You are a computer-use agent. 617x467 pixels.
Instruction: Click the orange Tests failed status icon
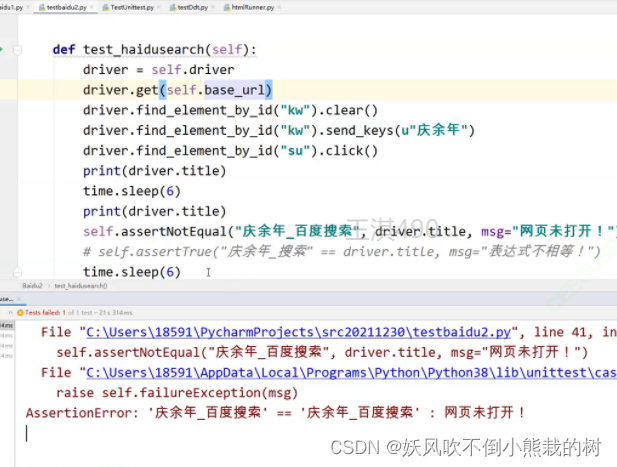point(20,313)
